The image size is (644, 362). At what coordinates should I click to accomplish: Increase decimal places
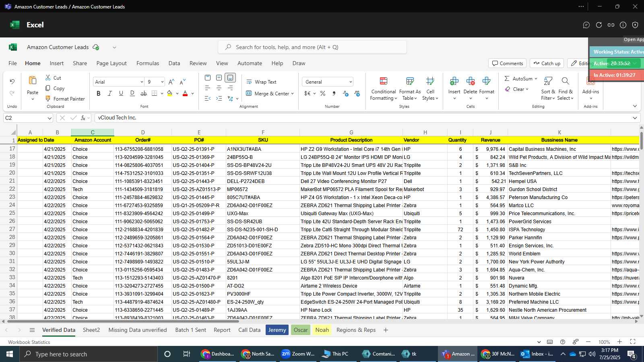tap(346, 93)
